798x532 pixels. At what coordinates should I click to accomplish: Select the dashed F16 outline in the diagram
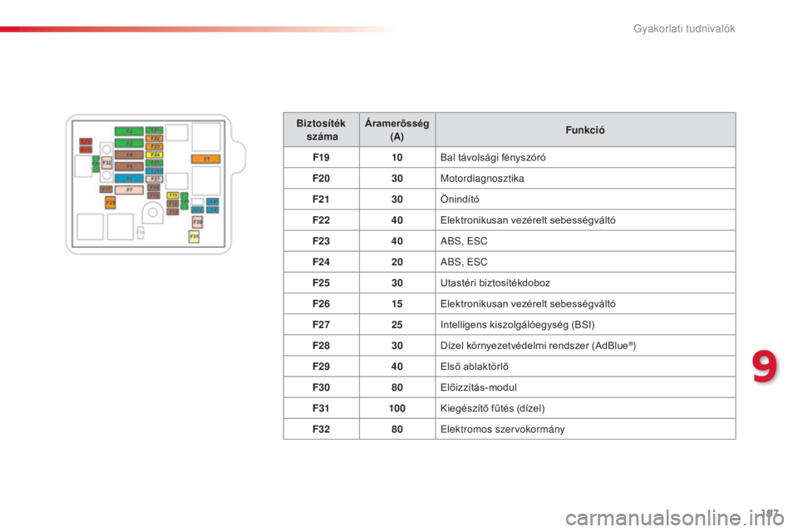pyautogui.click(x=140, y=233)
